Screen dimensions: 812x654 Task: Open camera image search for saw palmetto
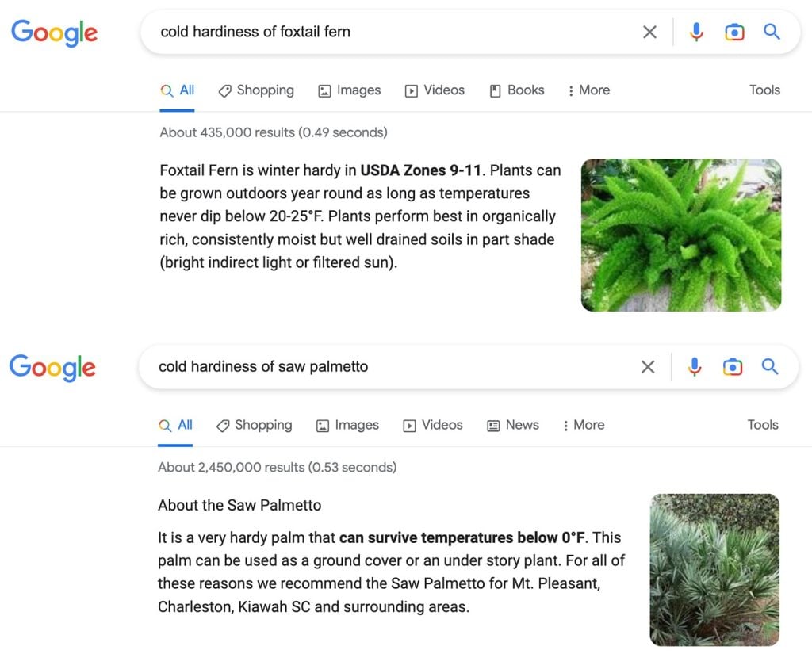pos(733,367)
